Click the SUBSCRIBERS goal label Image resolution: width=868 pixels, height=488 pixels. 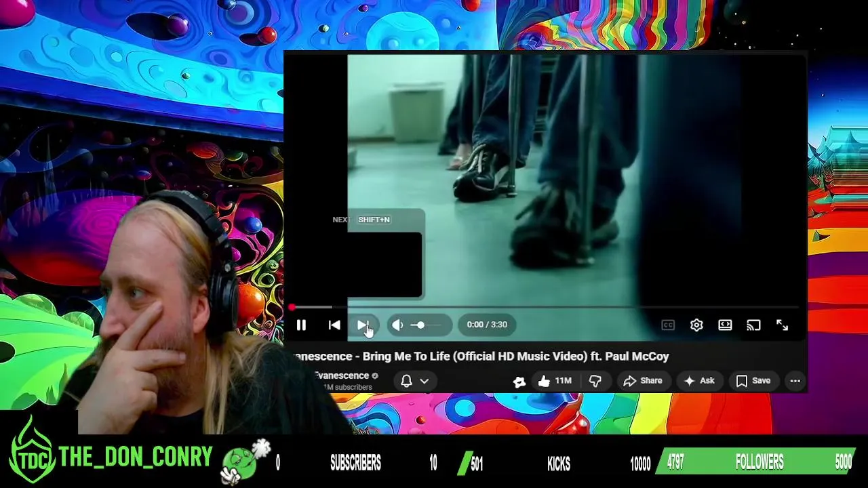(x=355, y=463)
